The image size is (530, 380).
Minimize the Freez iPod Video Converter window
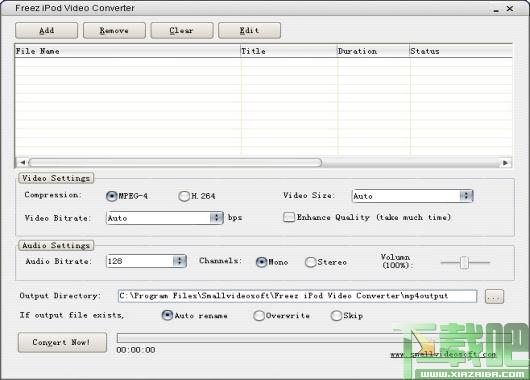pos(496,9)
